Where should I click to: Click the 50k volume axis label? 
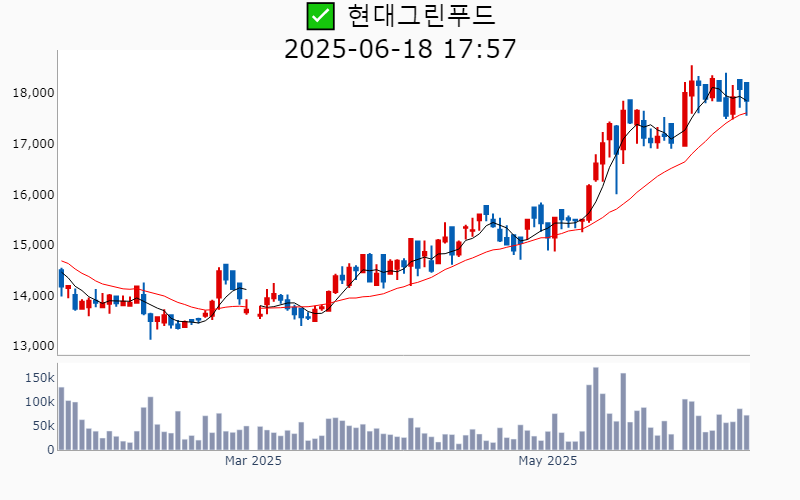43,426
